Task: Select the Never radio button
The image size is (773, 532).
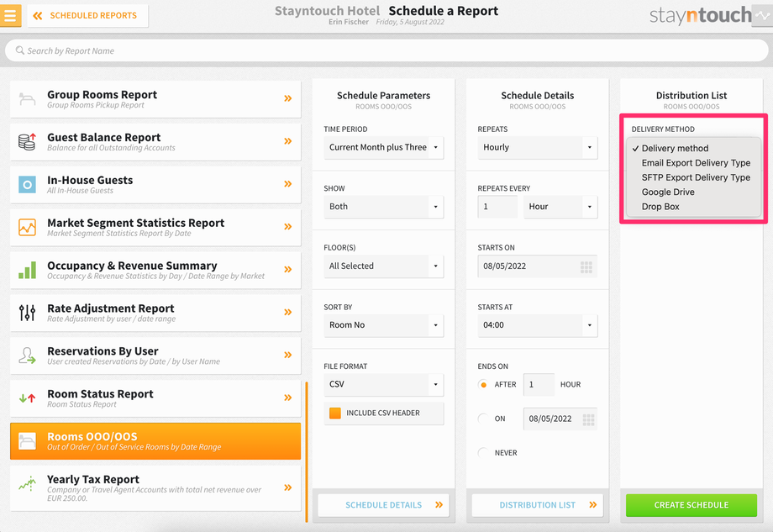Action: [483, 453]
